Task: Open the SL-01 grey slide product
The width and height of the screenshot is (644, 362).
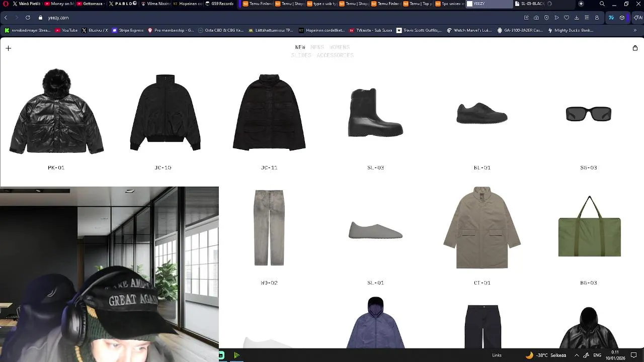Action: (375, 230)
